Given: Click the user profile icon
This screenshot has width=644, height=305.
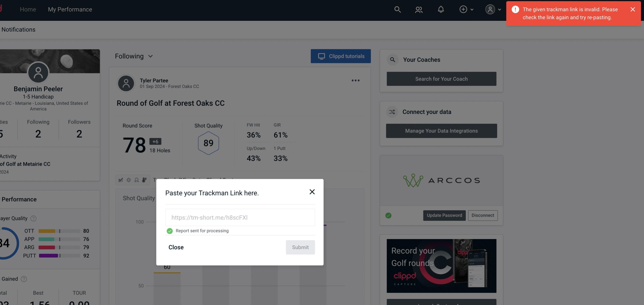Looking at the screenshot, I should point(490,9).
